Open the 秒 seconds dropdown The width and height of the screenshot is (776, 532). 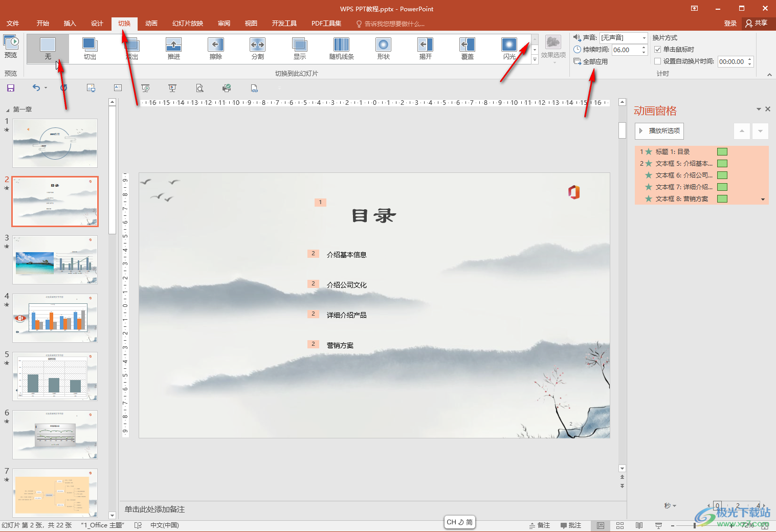670,506
